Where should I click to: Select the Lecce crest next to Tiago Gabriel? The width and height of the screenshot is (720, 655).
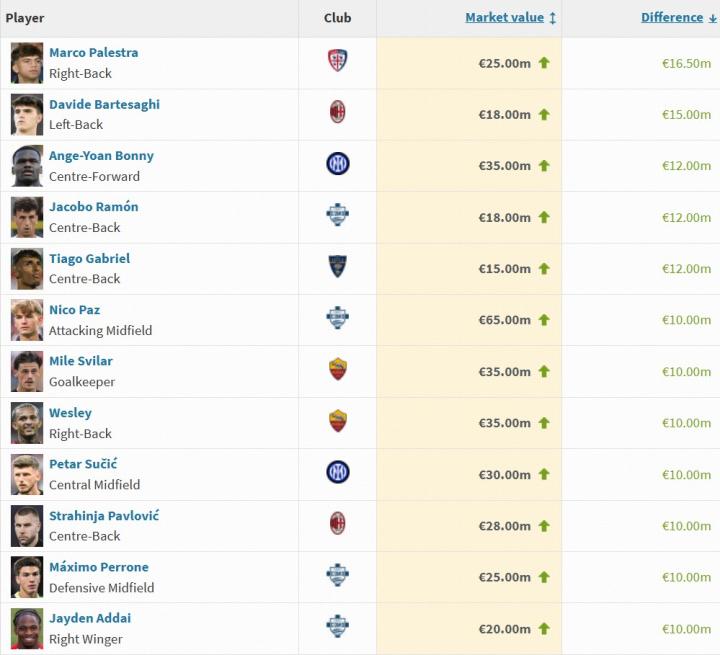click(337, 267)
